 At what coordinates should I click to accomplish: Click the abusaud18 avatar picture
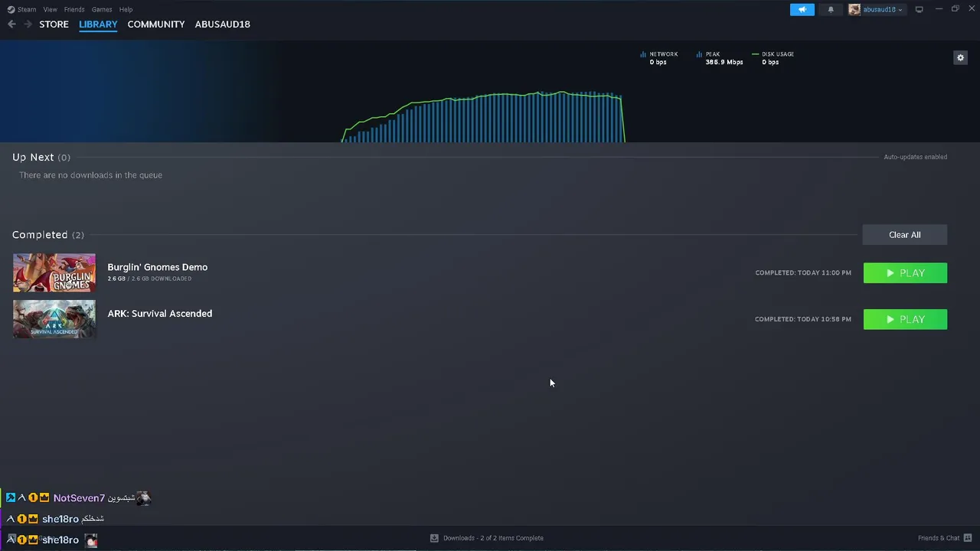click(854, 9)
